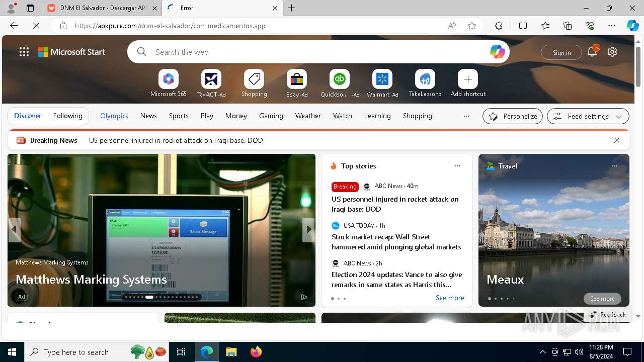
Task: Open the Favorites list toolbar icon
Action: [x=545, y=26]
